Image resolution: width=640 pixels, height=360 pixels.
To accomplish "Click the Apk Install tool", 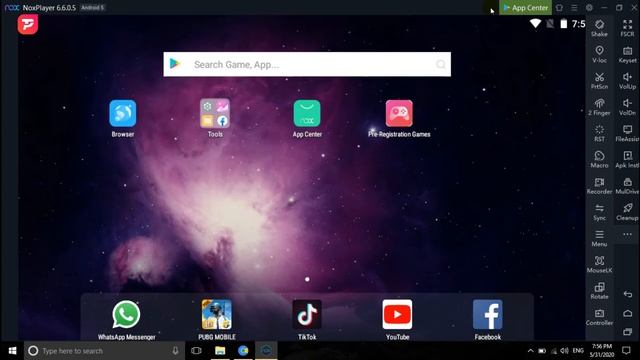I will (627, 159).
